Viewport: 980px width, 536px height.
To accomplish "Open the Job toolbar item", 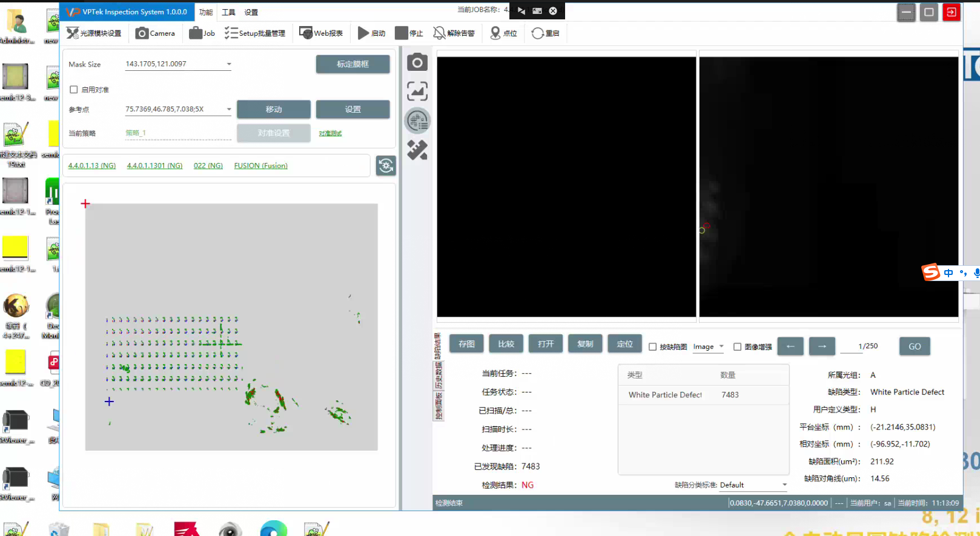I will 202,33.
